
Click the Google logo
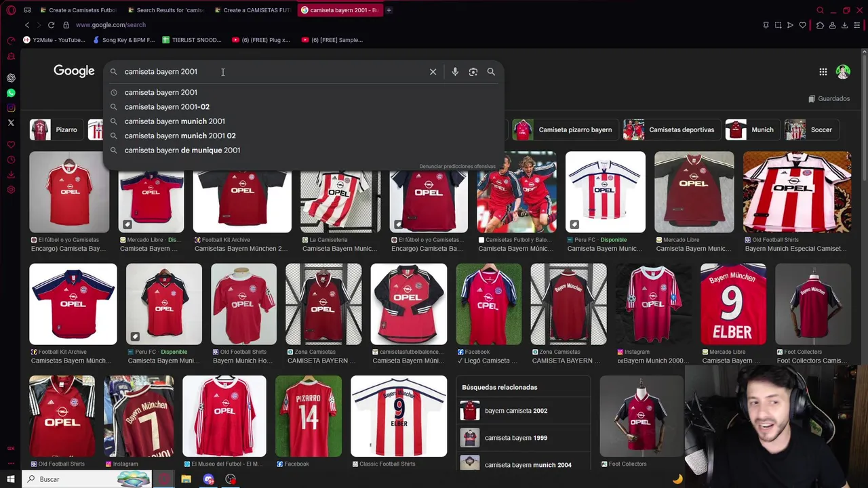click(74, 71)
